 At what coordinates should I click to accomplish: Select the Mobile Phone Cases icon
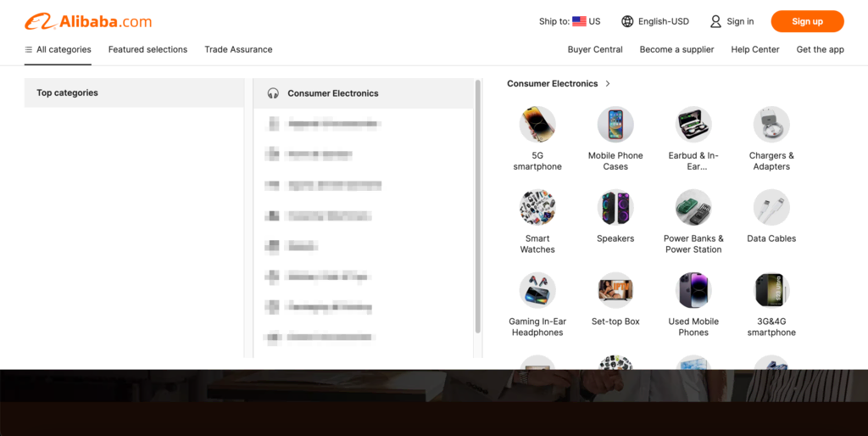(x=615, y=125)
